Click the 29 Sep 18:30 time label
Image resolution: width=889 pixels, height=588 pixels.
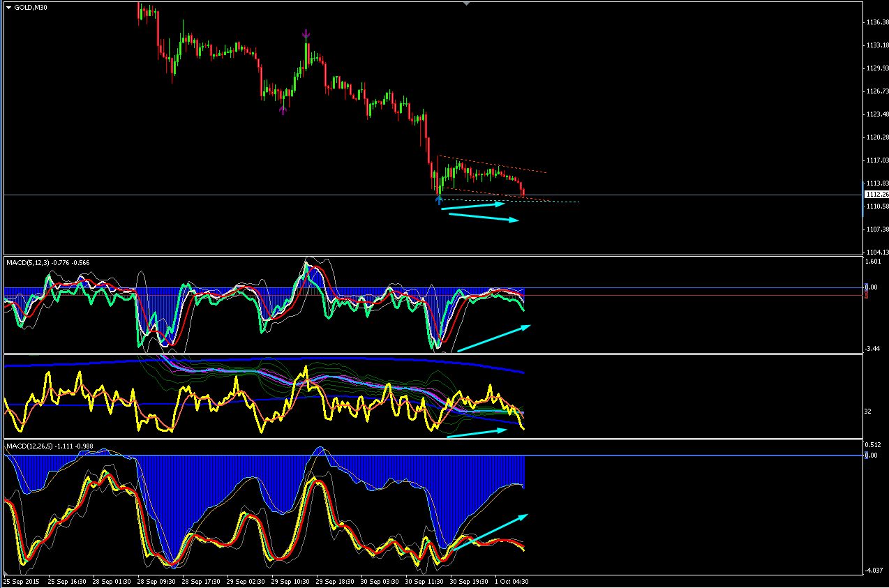(x=335, y=580)
